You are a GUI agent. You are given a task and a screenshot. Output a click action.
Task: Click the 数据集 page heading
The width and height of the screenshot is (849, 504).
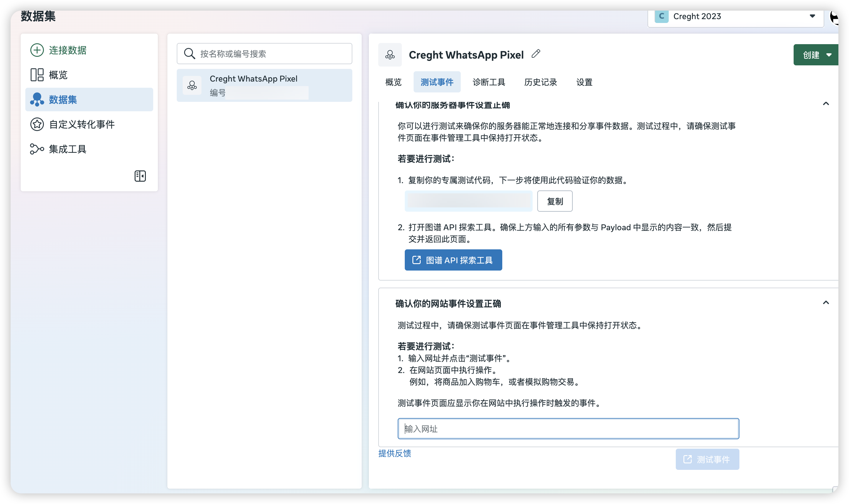tap(38, 16)
